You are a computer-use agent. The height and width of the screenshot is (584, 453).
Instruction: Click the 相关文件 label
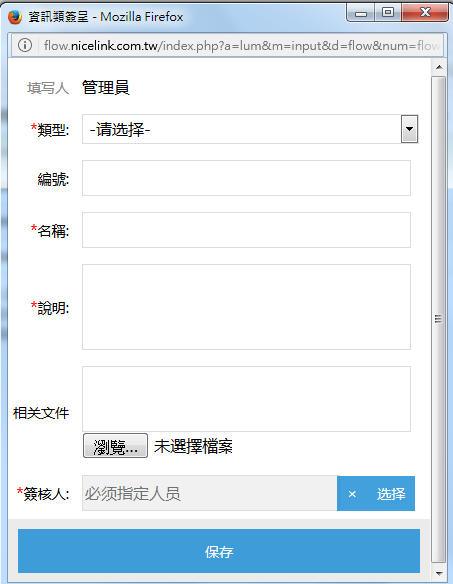[x=41, y=413]
